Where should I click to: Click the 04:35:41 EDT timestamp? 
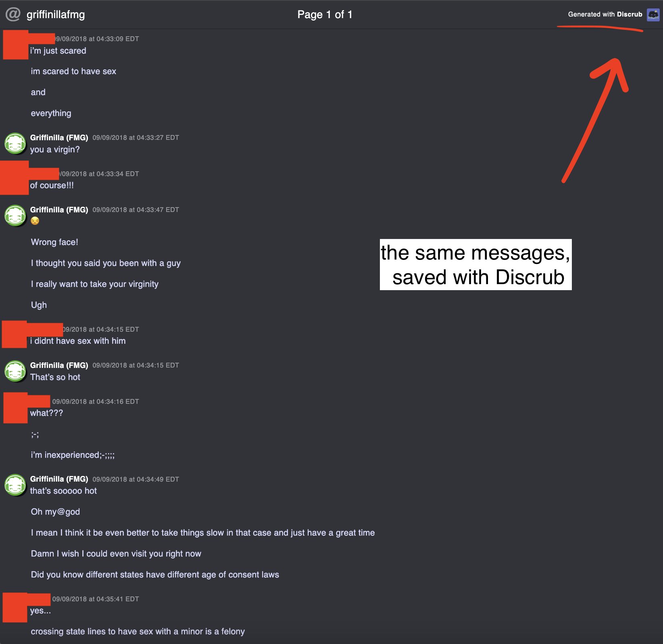coord(96,599)
